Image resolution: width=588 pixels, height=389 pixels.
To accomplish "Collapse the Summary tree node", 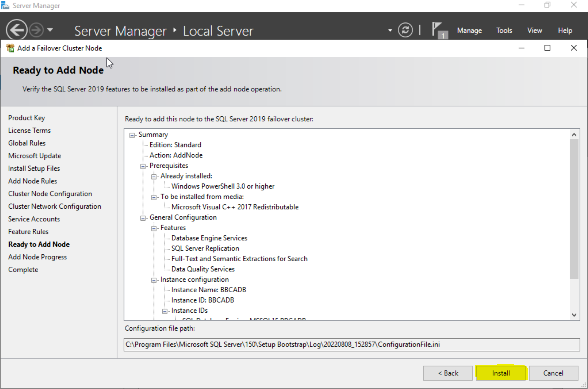I will point(132,135).
